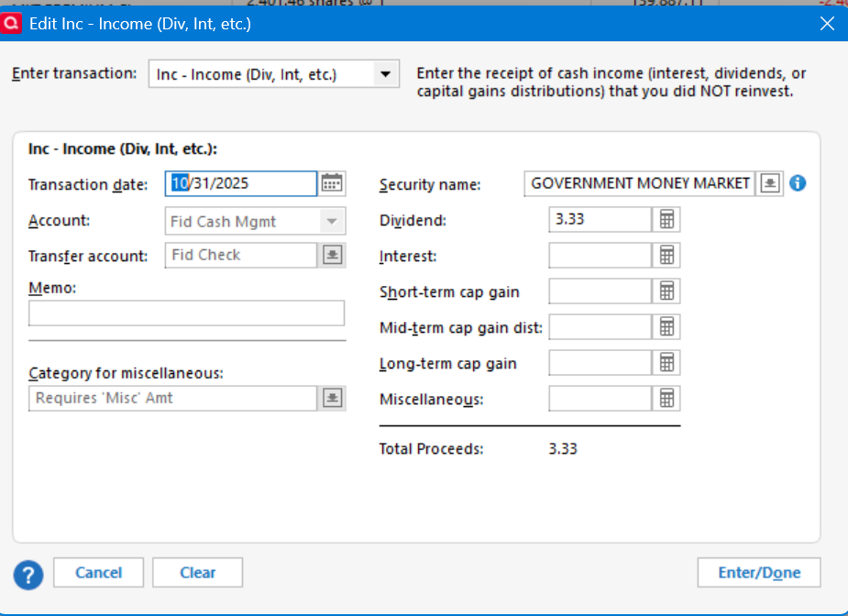
Task: Expand the Account dropdown arrow
Action: point(332,221)
